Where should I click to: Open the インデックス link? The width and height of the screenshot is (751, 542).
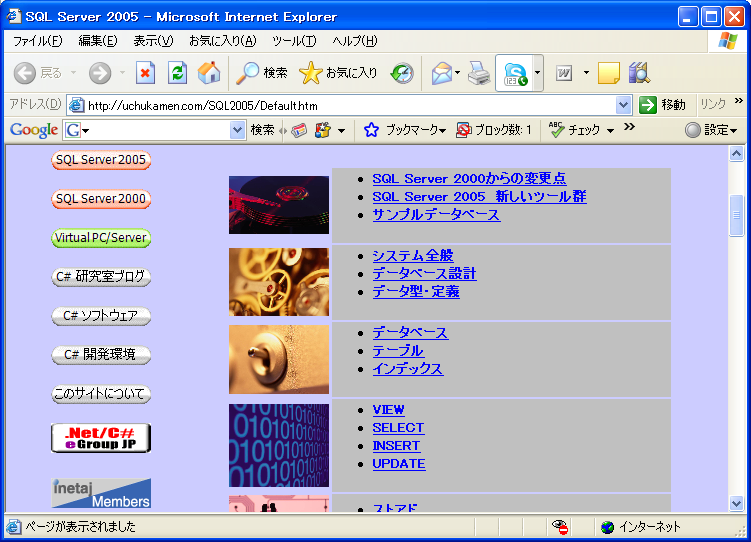[408, 369]
